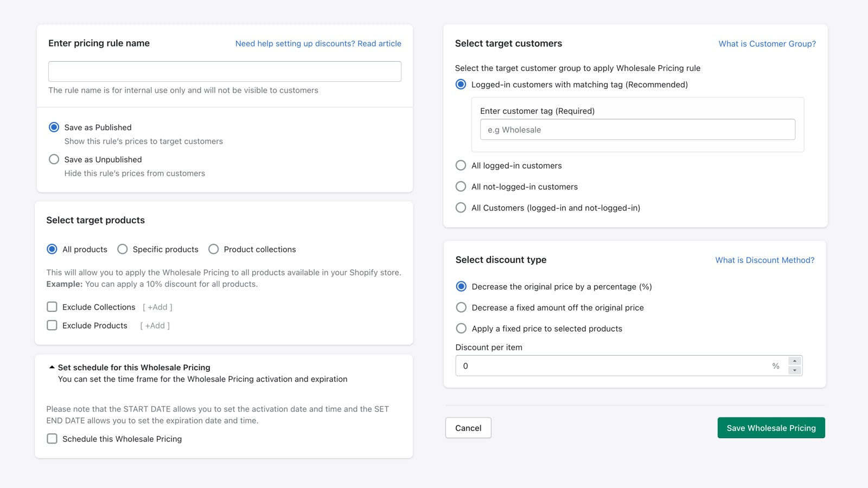This screenshot has height=488, width=868.
Task: Select All Customers logged-in and not-logged-in
Action: click(x=461, y=208)
